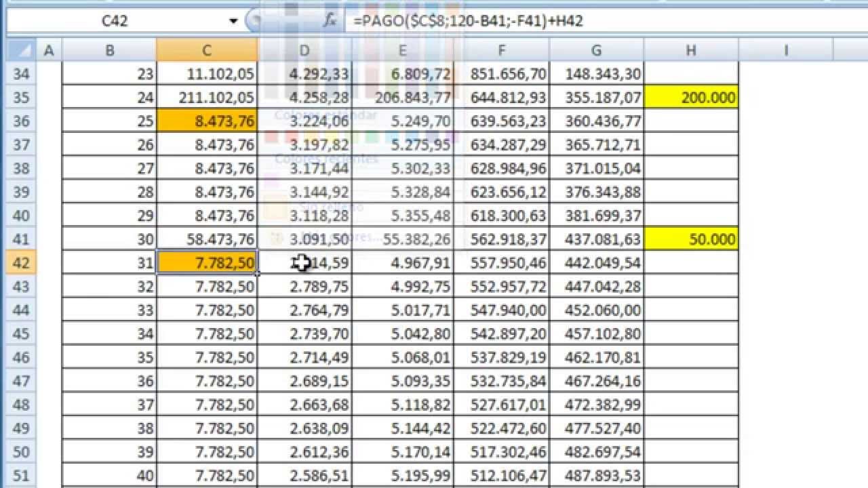Click cell with value 437.081,63
868x488 pixels.
tap(597, 239)
